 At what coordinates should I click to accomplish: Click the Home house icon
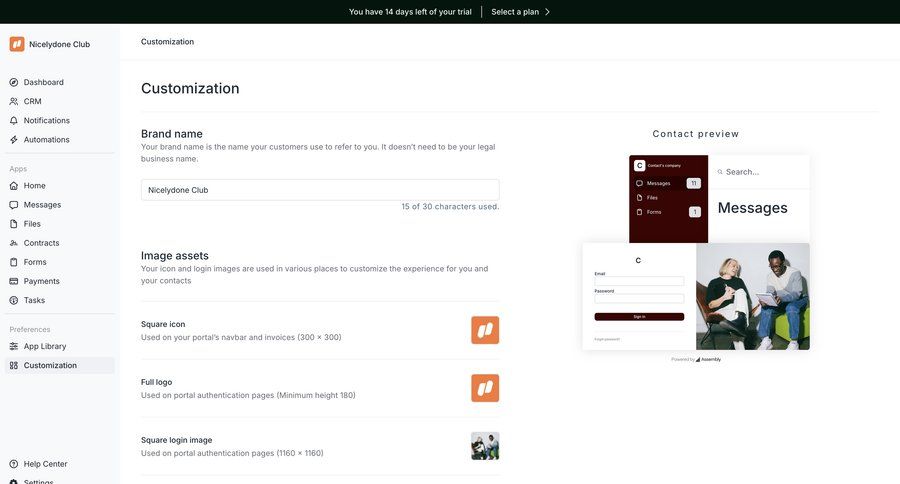(14, 185)
